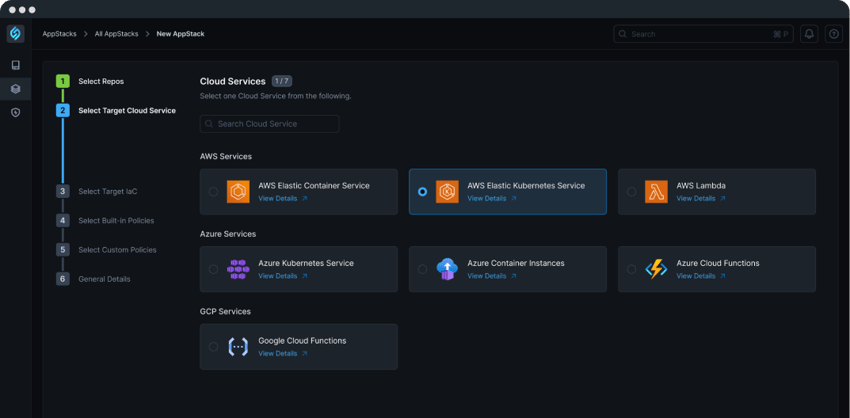Viewport: 850px width, 418px height.
Task: Click the step 6 number badge
Action: (62, 279)
